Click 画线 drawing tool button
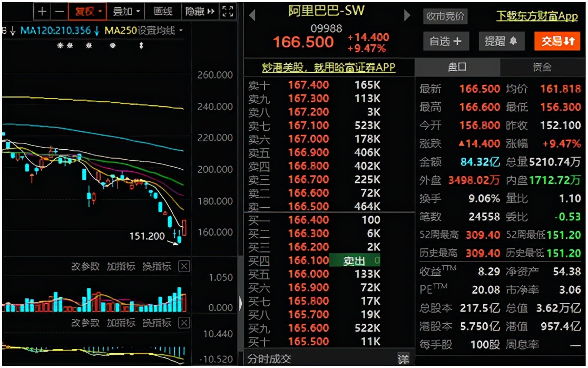The image size is (588, 368). tap(163, 11)
